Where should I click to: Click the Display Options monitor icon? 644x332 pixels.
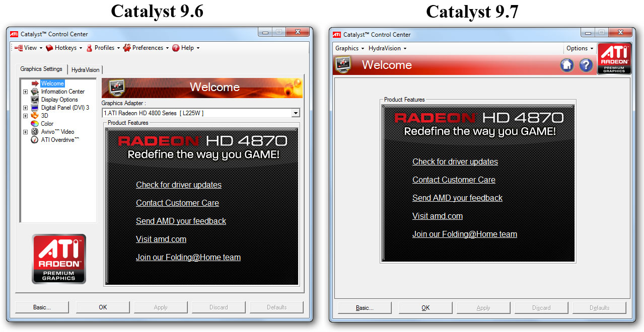coord(35,100)
